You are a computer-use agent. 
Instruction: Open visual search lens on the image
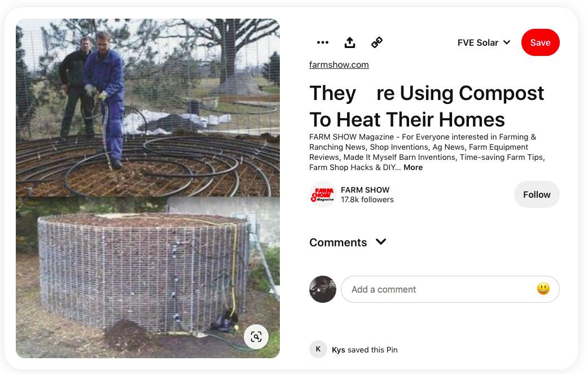tap(256, 337)
